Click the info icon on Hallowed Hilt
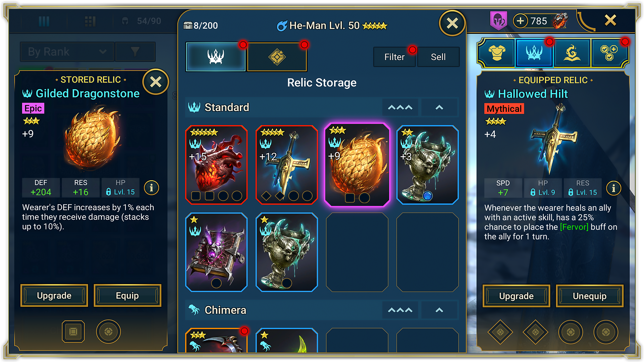Image resolution: width=644 pixels, height=362 pixels. point(613,188)
